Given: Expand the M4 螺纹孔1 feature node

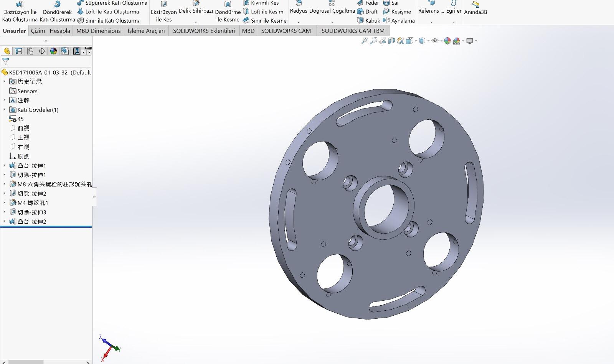Looking at the screenshot, I should pyautogui.click(x=4, y=202).
